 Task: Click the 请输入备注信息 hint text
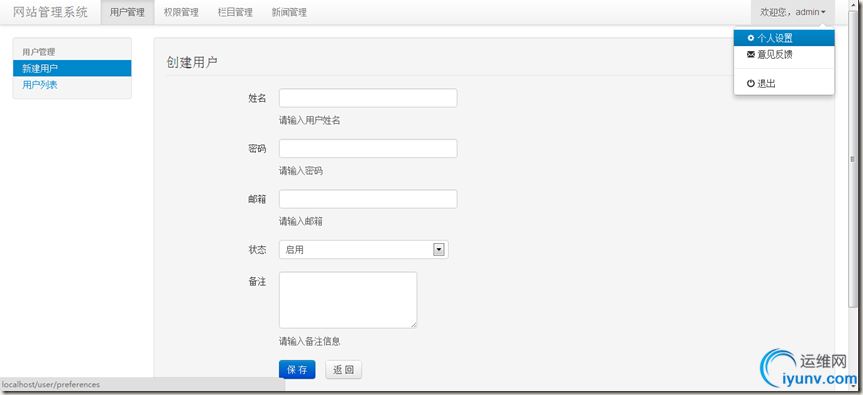[x=309, y=342]
